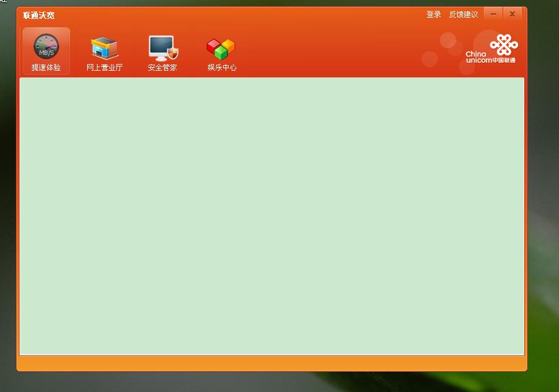Click the China Unicom knot logo
Screen dimensions: 559x392
pyautogui.click(x=505, y=45)
